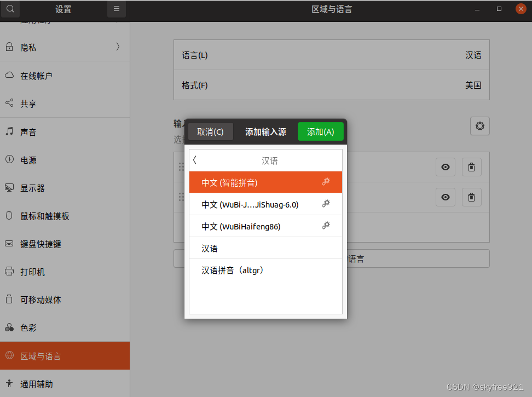Click the manage installed 语言 button
The image size is (532, 397).
coord(332,258)
